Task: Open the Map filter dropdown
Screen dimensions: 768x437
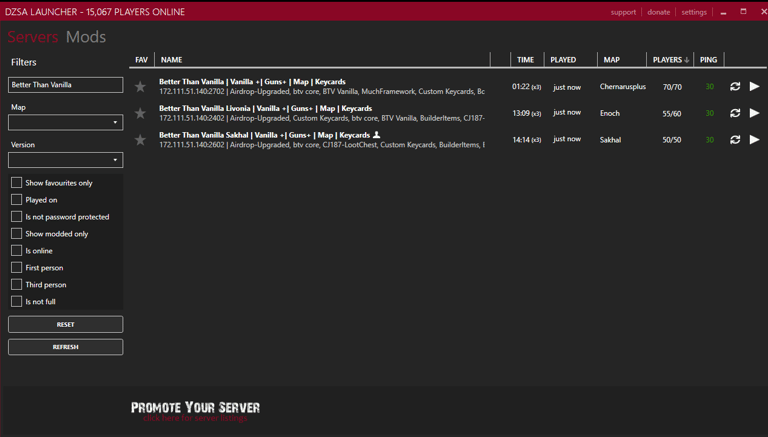Action: pyautogui.click(x=66, y=122)
